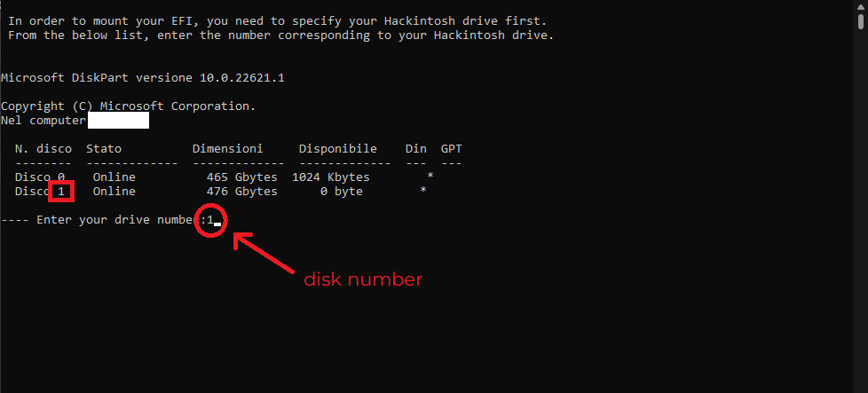Screen dimensions: 868x393
Task: Click the "0 byte" available value
Action: pos(341,192)
